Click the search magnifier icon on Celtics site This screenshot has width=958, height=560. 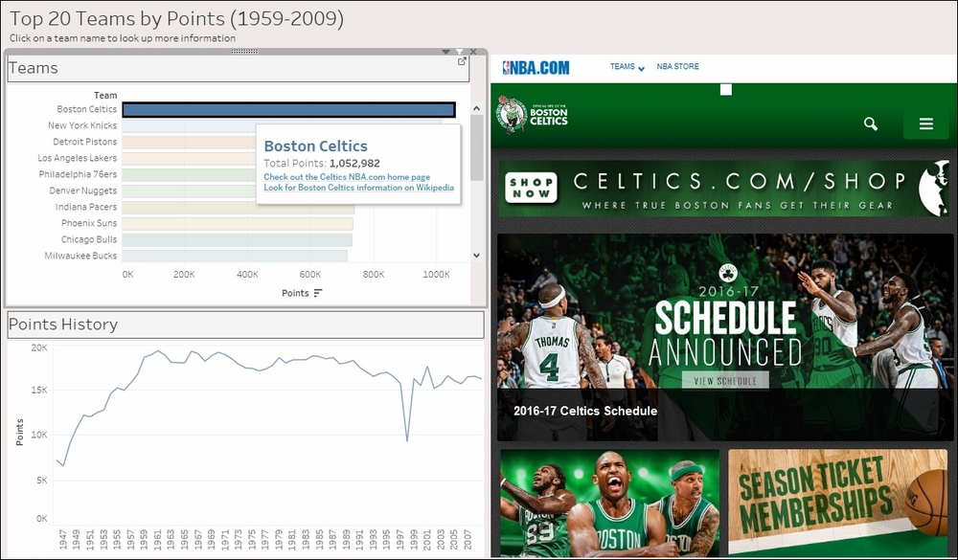click(871, 124)
